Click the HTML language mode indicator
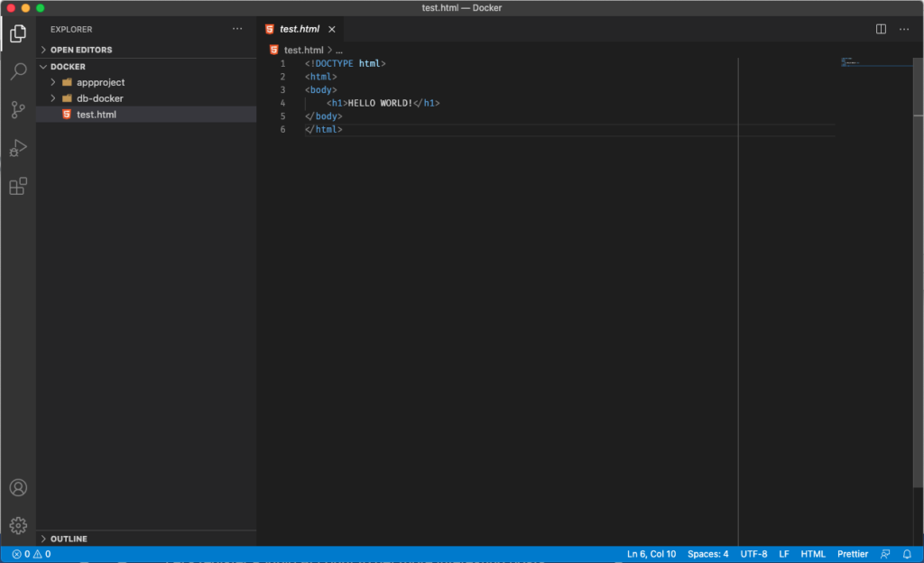924x563 pixels. tap(813, 554)
